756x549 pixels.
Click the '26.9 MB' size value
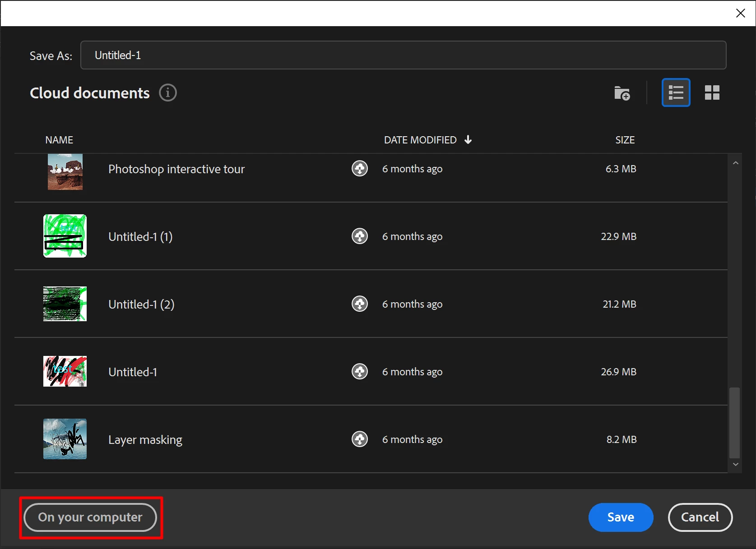(618, 372)
